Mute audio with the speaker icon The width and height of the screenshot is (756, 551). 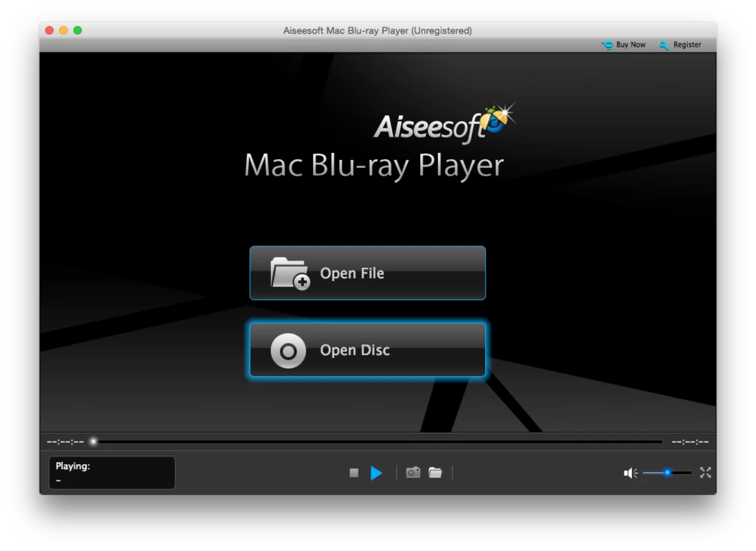pyautogui.click(x=630, y=473)
